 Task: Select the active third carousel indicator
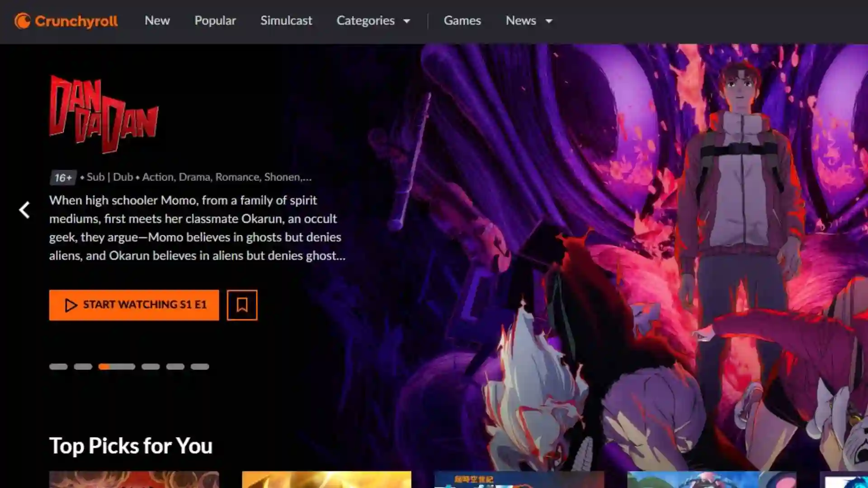117,366
